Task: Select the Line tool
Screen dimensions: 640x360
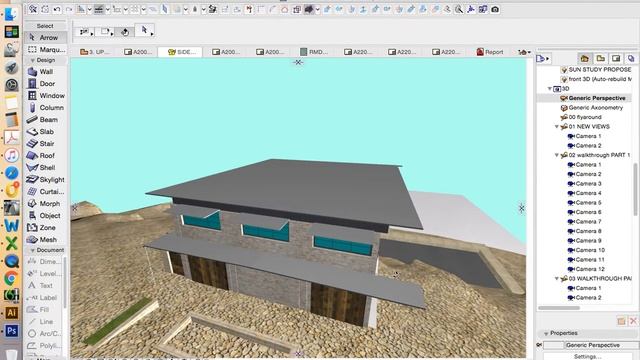Action: 43,322
